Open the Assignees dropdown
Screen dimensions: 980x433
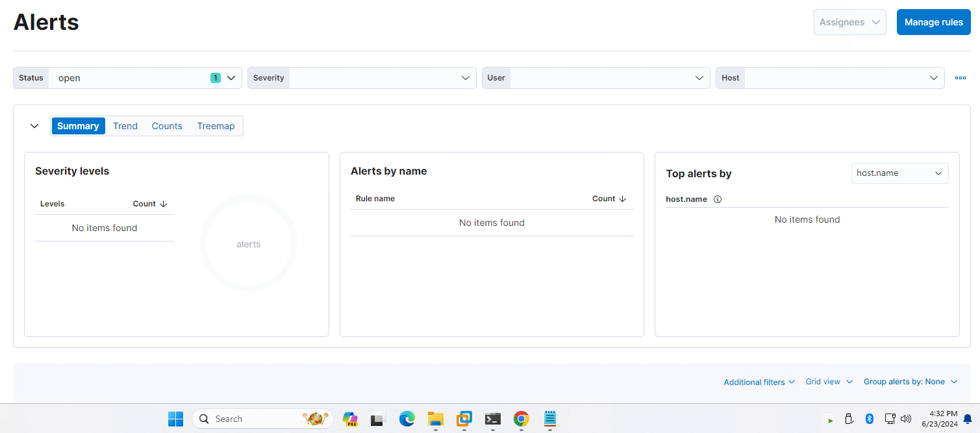(x=850, y=22)
